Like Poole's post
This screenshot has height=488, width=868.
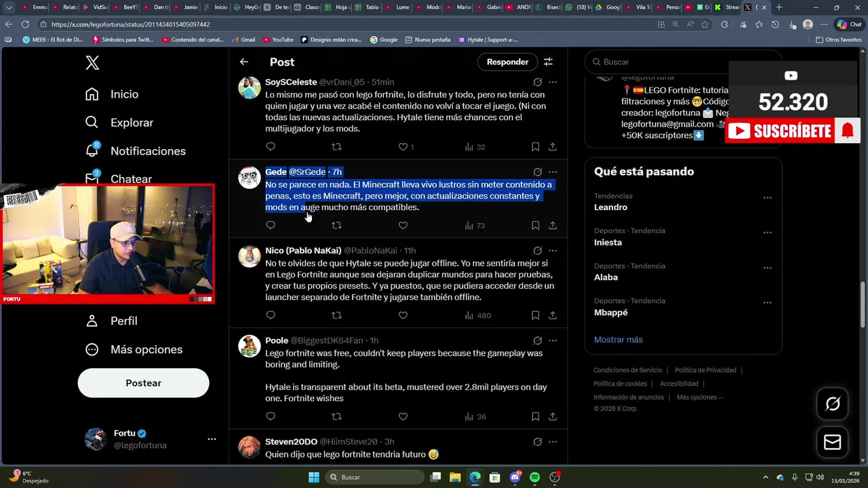403,416
